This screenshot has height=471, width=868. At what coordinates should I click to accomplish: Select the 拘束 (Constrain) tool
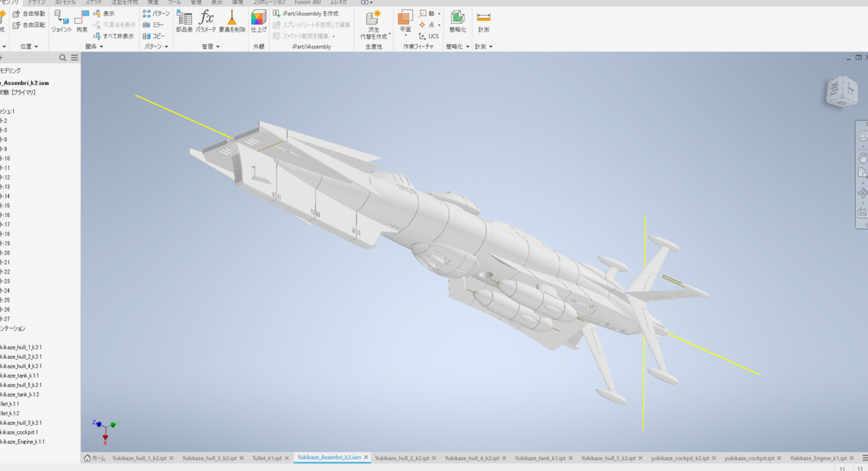(82, 21)
